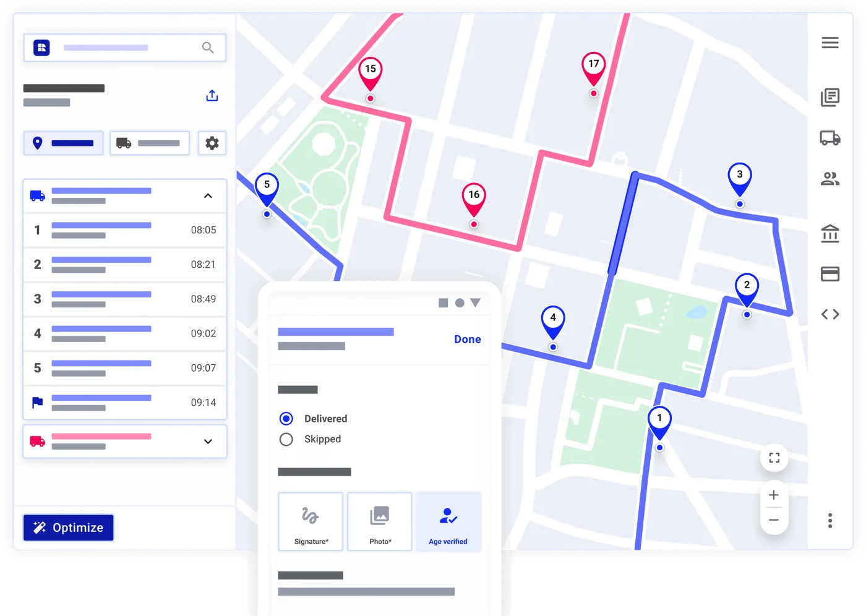
Task: Open the vehicles truck icon in sidebar
Action: [830, 138]
